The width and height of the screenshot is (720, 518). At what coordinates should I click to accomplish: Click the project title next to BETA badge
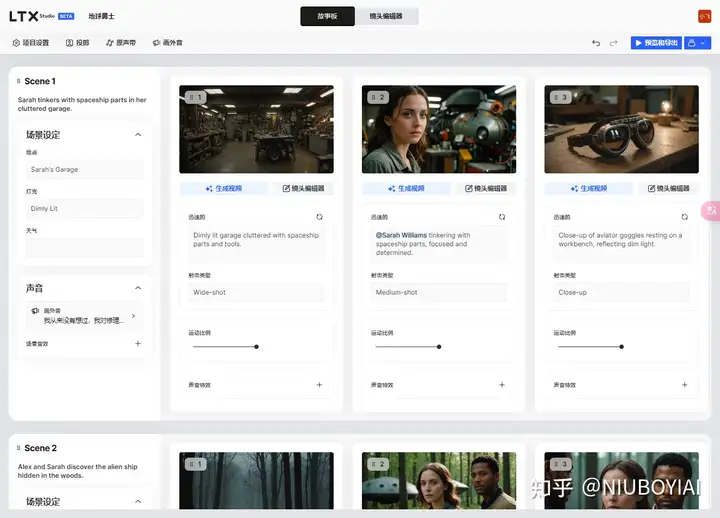(101, 16)
